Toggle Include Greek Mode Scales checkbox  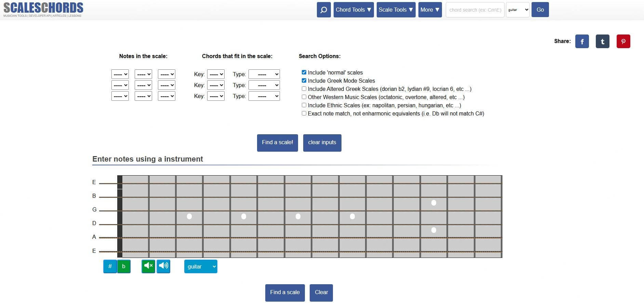pyautogui.click(x=304, y=81)
